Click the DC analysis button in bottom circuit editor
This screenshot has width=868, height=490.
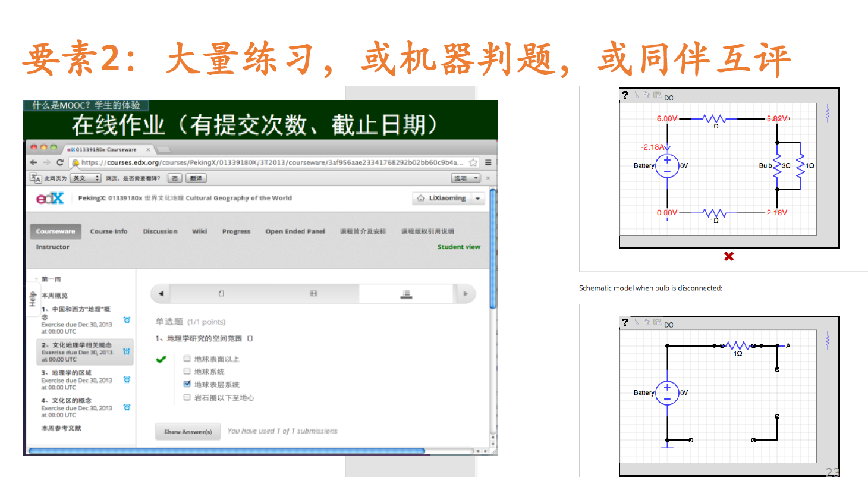pyautogui.click(x=669, y=325)
